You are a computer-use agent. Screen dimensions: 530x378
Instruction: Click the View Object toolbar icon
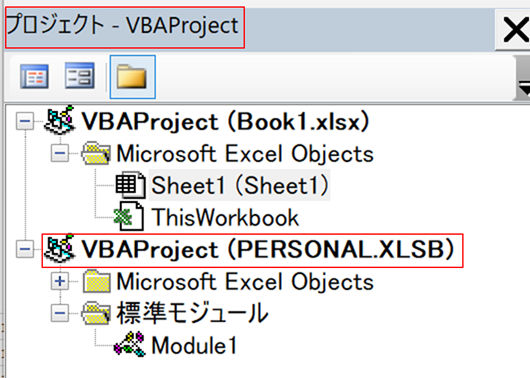click(79, 76)
